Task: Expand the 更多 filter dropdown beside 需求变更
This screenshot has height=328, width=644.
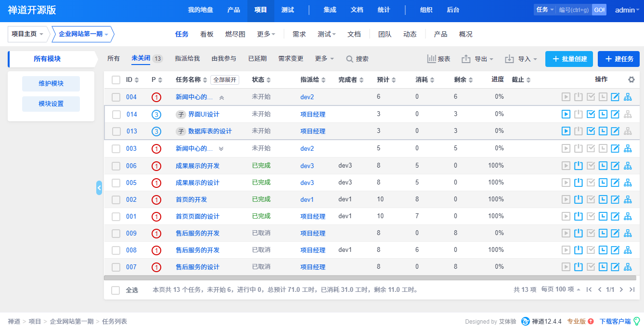Action: pyautogui.click(x=324, y=59)
